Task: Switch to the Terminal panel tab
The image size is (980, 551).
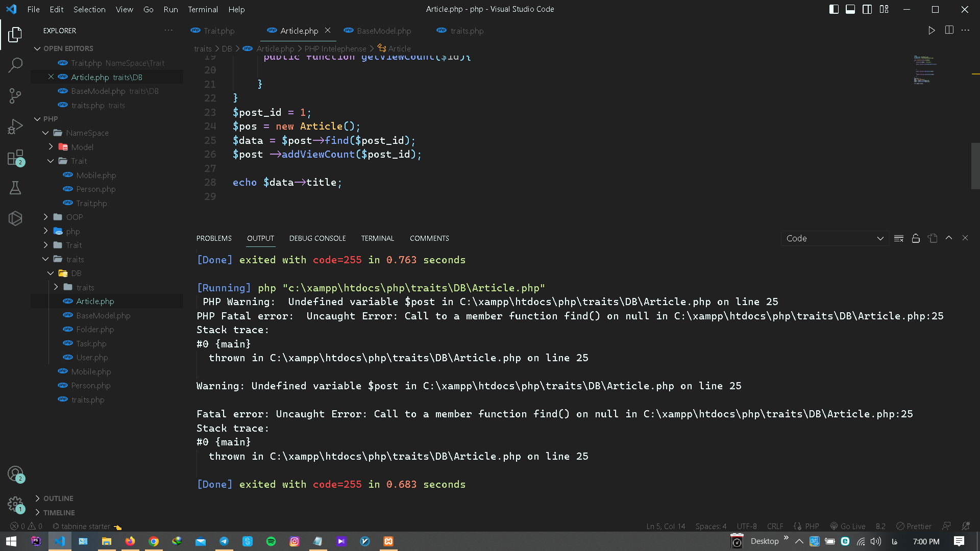Action: (378, 238)
